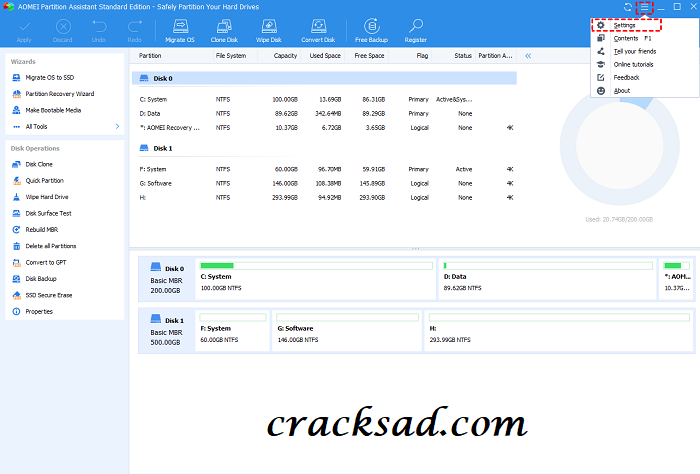Select Tell your friends menu entry
This screenshot has width=700, height=474.
tap(645, 51)
